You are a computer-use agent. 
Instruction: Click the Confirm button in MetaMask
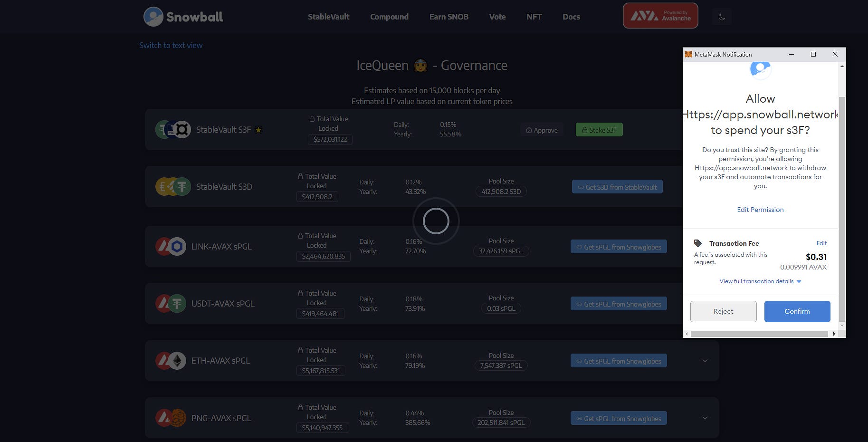[797, 311]
